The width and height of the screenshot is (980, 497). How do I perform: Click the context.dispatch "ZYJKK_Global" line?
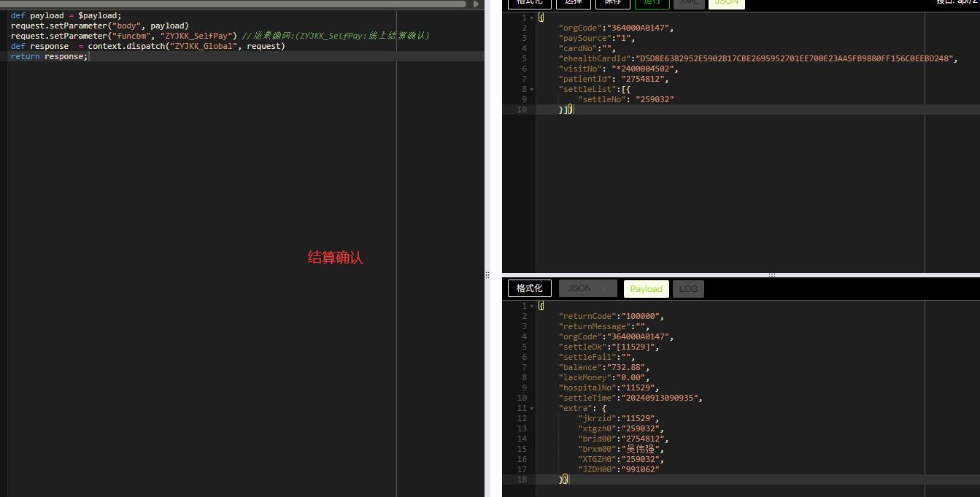pos(148,46)
